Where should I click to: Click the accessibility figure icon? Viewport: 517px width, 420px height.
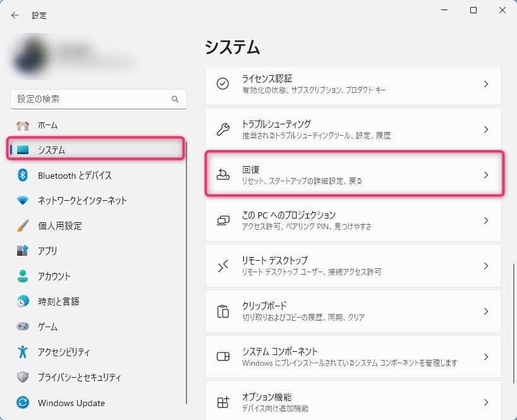[x=23, y=352]
